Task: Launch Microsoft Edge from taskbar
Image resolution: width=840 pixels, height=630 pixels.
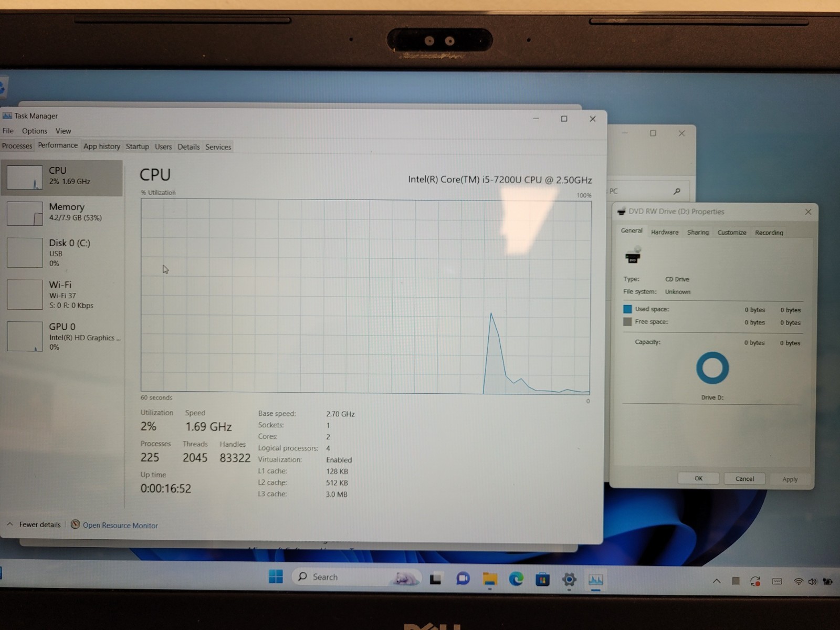Action: tap(516, 579)
